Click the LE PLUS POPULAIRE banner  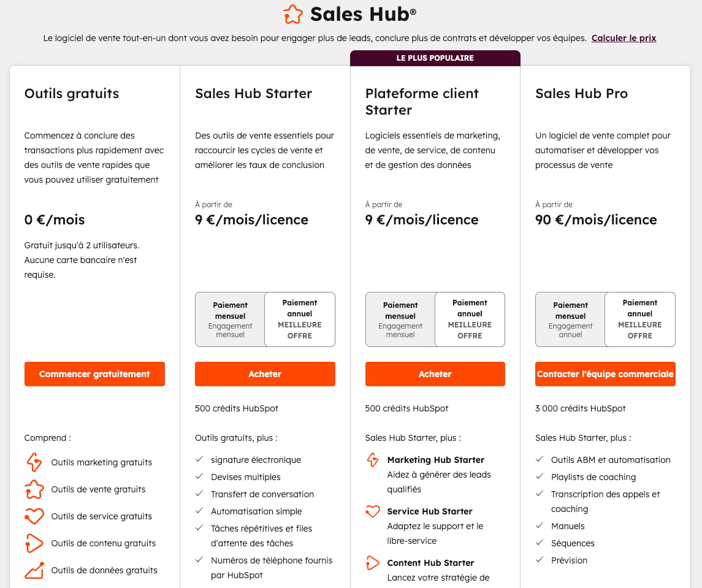click(435, 58)
